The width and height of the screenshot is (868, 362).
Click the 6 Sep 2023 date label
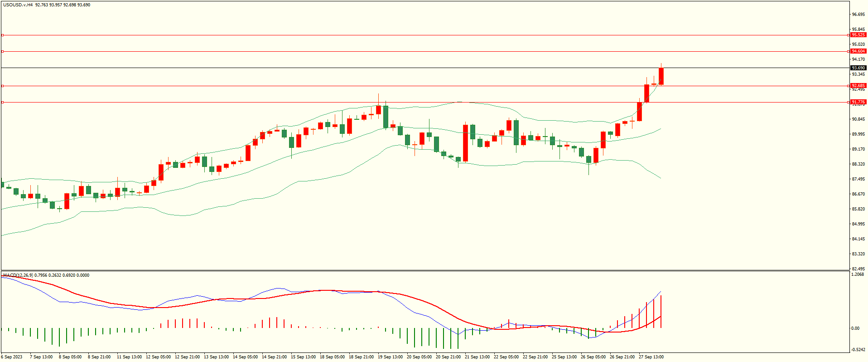[12, 357]
